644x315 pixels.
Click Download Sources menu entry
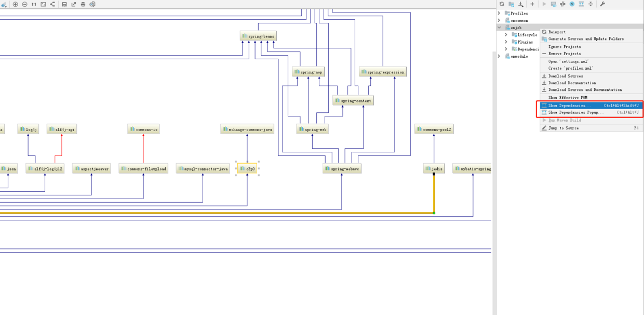pyautogui.click(x=592, y=76)
